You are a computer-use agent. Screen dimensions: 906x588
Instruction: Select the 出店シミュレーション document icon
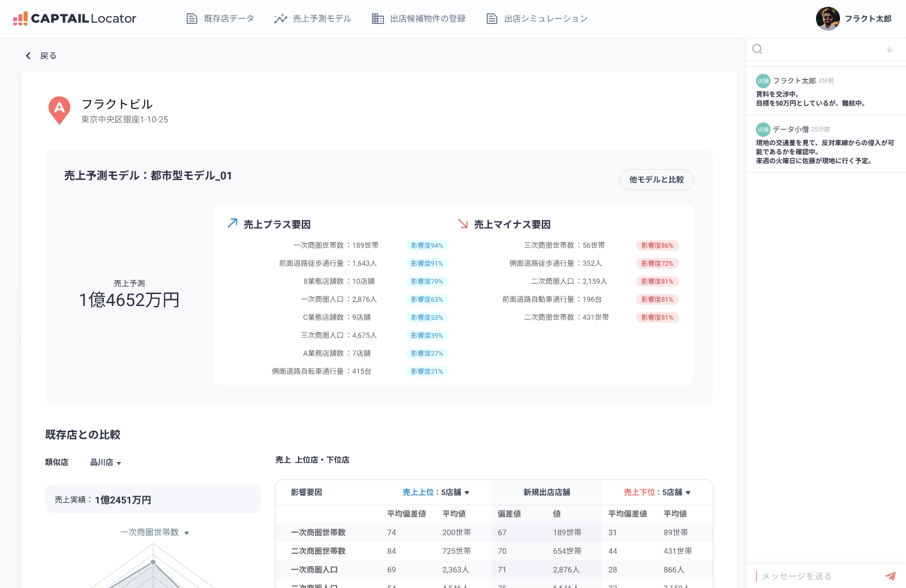point(492,18)
